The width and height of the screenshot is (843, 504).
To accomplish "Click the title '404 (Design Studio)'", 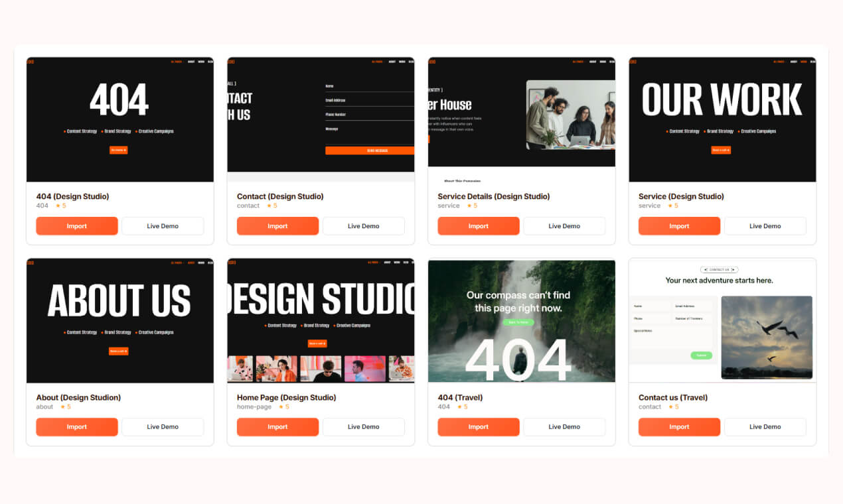I will [x=73, y=196].
